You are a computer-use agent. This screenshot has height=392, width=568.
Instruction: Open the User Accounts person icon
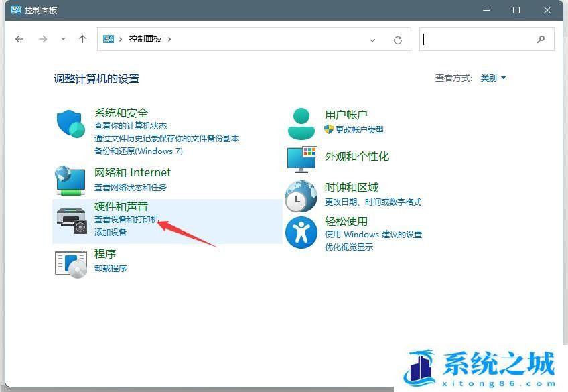coord(301,123)
